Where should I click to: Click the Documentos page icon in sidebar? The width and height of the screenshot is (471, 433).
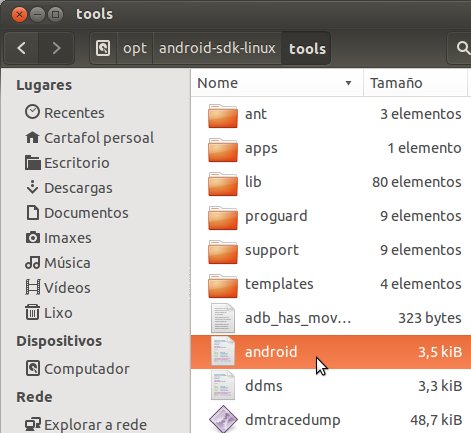click(x=33, y=213)
